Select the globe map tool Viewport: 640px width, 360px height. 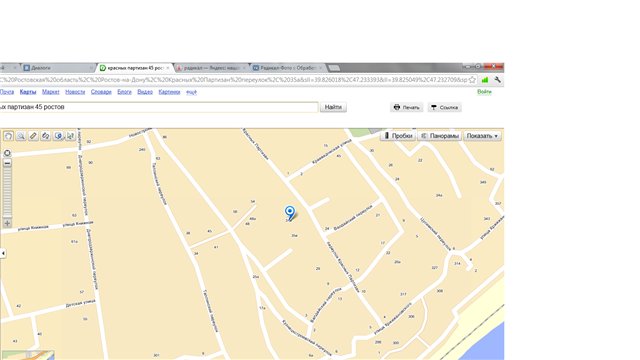58,136
